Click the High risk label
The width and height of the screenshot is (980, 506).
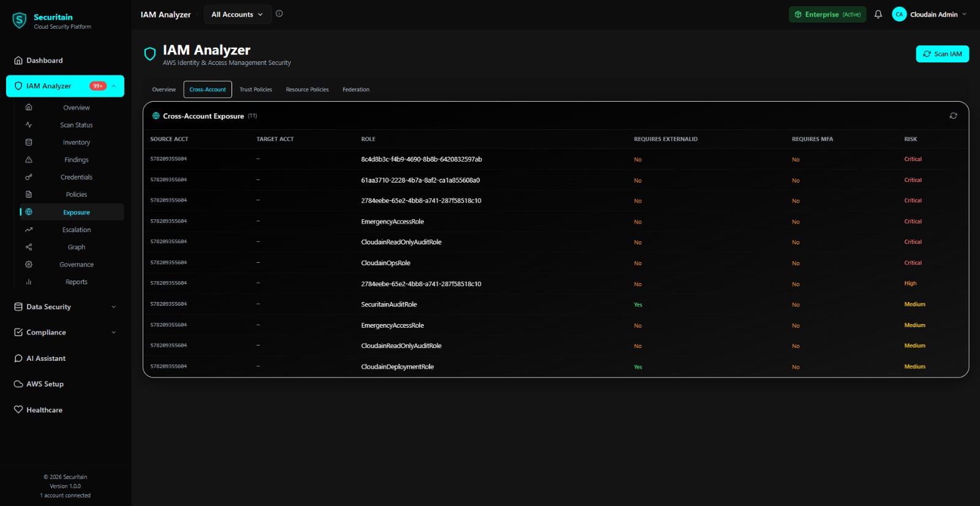[911, 284]
